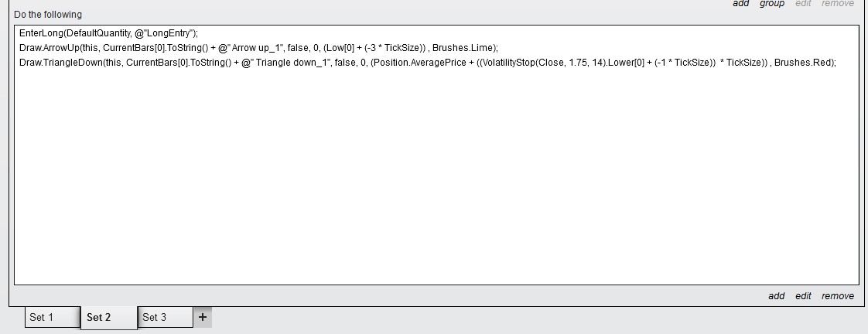868x334 pixels.
Task: Open the Set 3 tab
Action: point(165,317)
